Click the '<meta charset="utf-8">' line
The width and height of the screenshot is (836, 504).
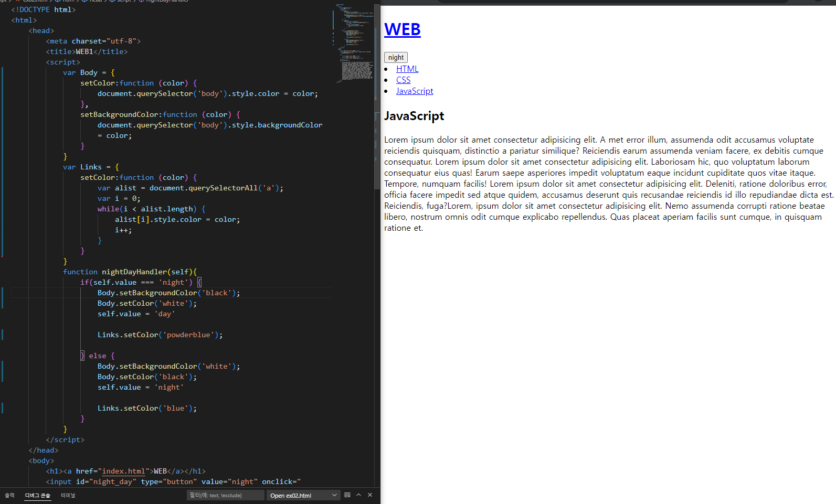click(93, 41)
